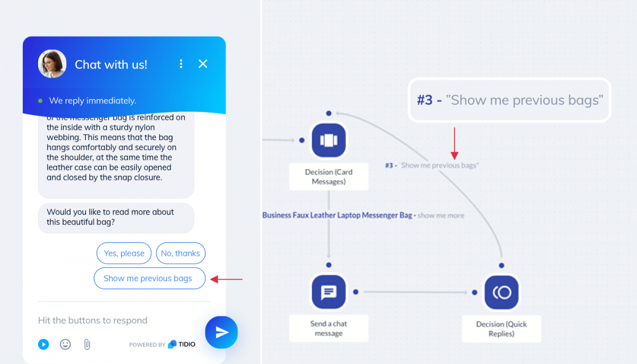Click the Yes, please quick reply
The height and width of the screenshot is (364, 637).
click(124, 253)
